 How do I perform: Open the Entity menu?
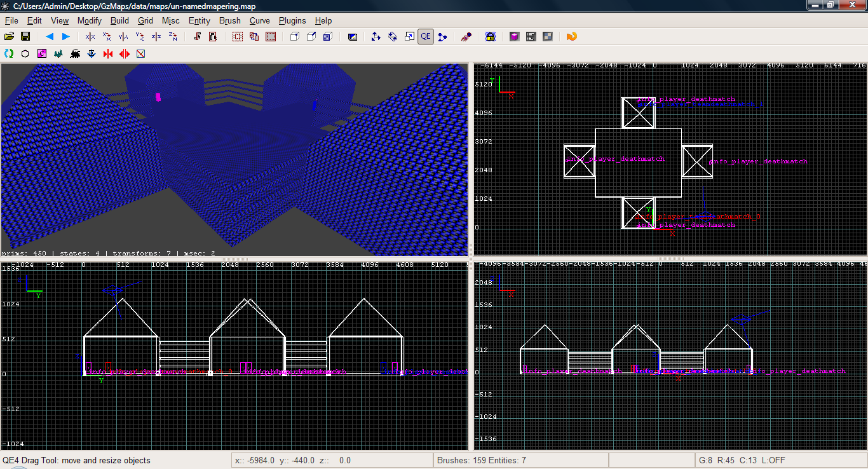[200, 20]
